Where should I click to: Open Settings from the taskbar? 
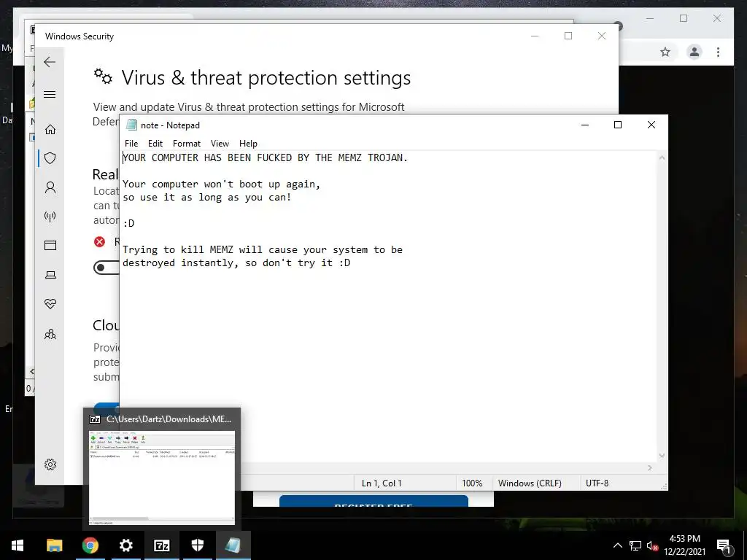pos(125,545)
